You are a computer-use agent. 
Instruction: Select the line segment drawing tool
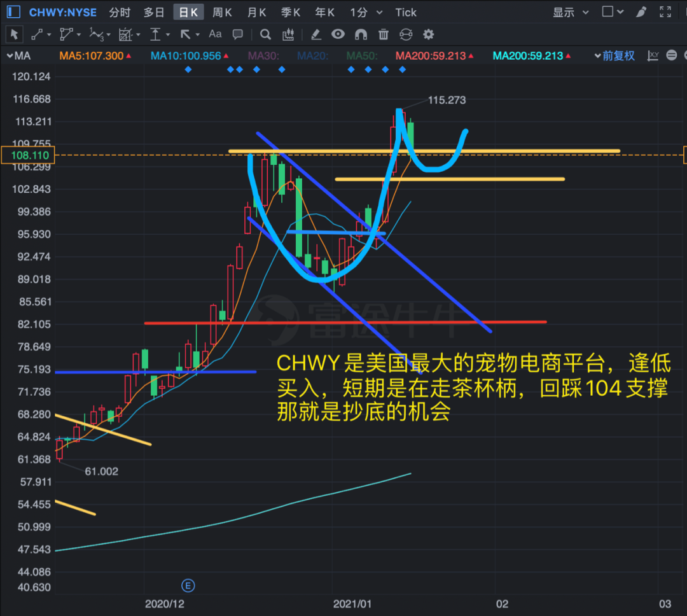(37, 34)
